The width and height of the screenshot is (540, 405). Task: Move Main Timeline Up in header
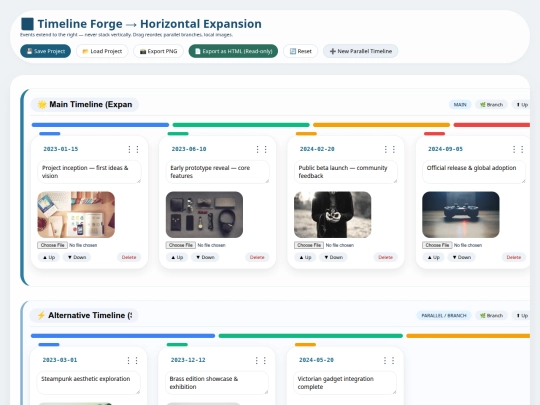pos(521,105)
